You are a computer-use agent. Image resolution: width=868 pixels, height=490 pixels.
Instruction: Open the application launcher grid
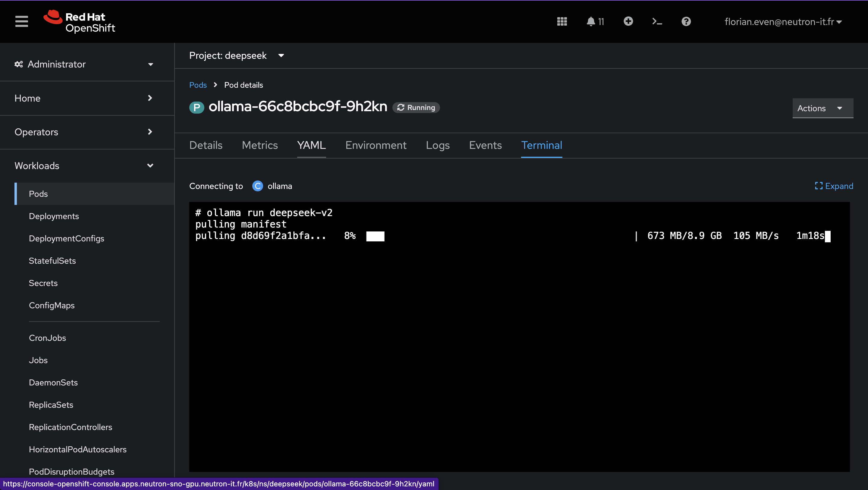(562, 22)
